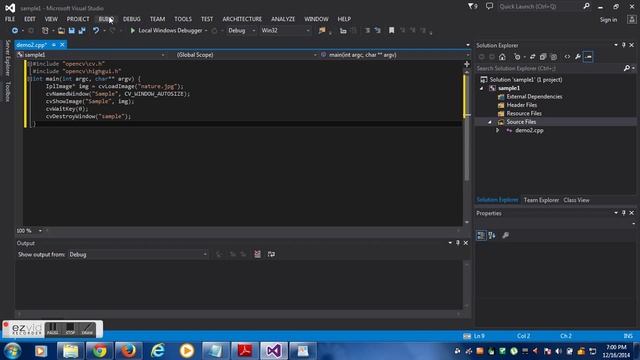640x360 pixels.
Task: Open the feedback speech bubble icon
Action: click(x=489, y=6)
